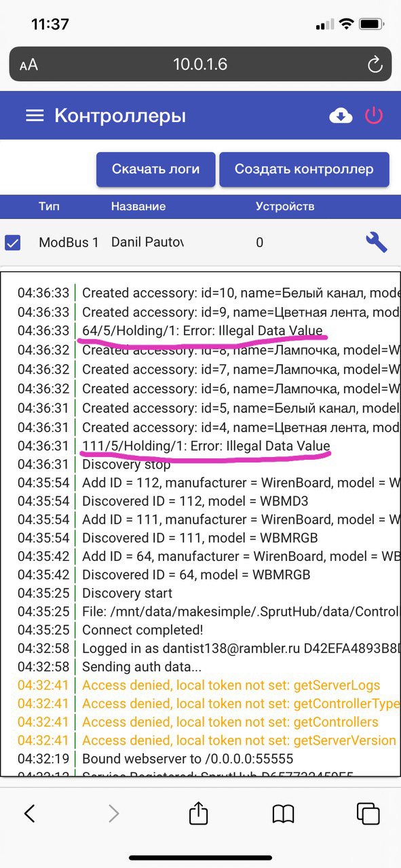Tap the 10.0.1.6 address bar
This screenshot has width=401, height=868.
(200, 64)
